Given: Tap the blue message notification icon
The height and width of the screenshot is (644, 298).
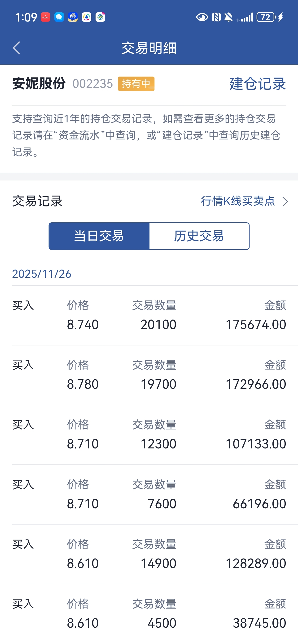Looking at the screenshot, I should [x=59, y=17].
